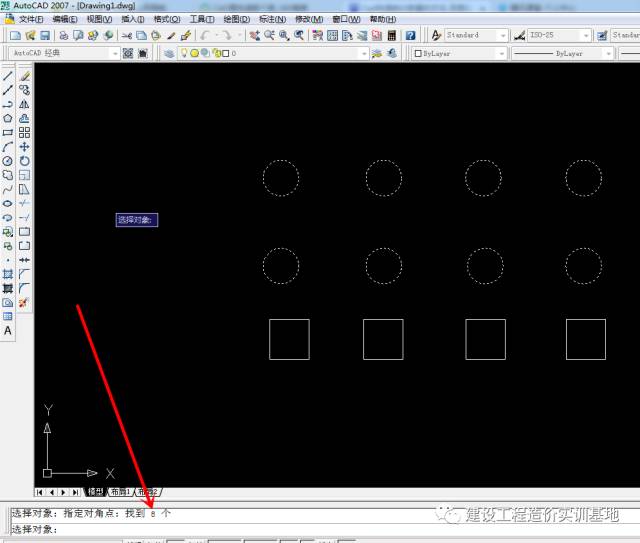
Task: Open the Standard text style dropdown
Action: (503, 36)
